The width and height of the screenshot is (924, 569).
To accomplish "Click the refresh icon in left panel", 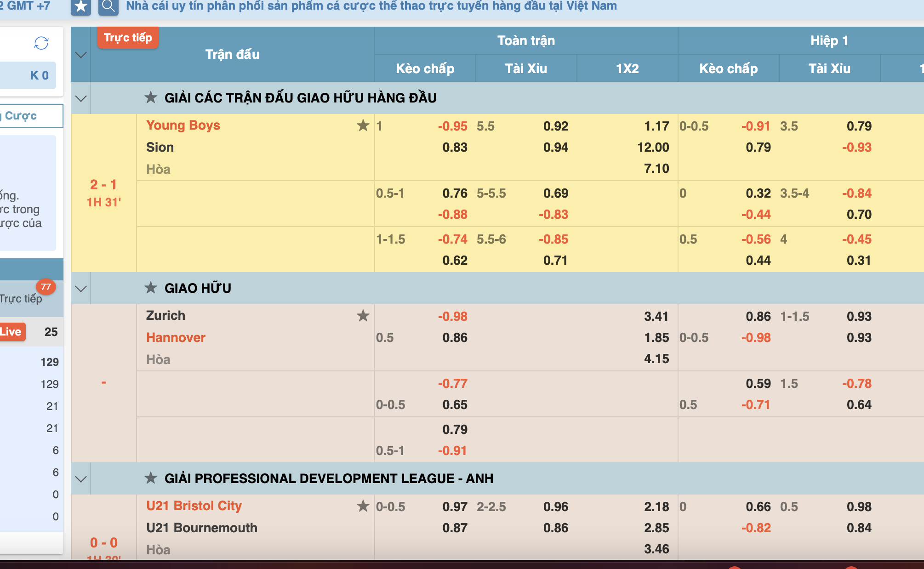I will [x=41, y=43].
